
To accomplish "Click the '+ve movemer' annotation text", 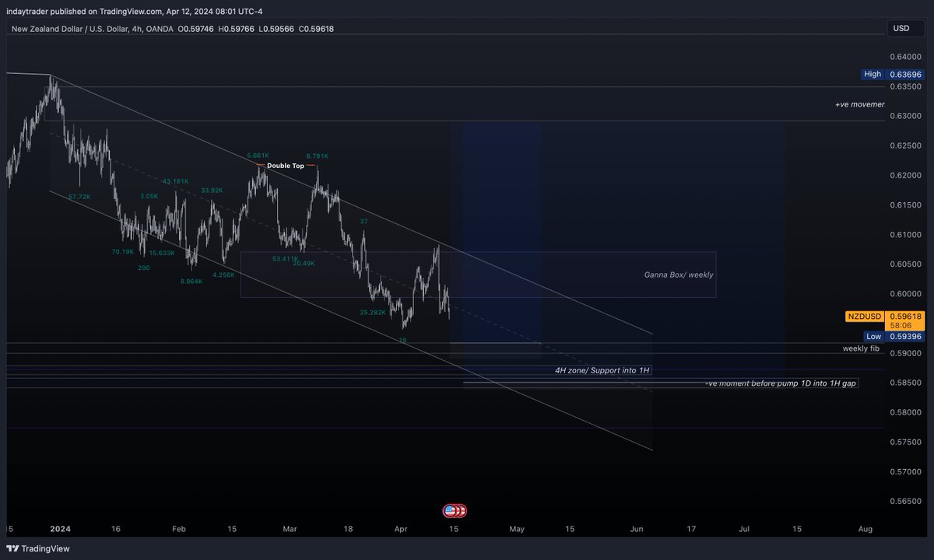I will (859, 103).
